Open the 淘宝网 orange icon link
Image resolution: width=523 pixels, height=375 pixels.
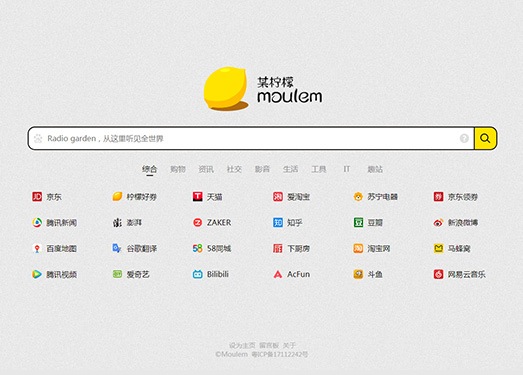372,249
